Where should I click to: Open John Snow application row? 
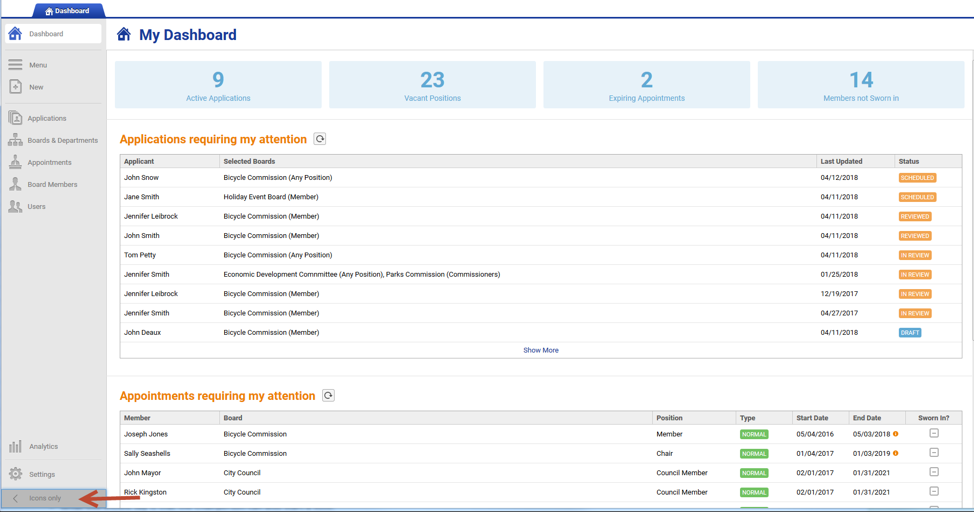[540, 178]
